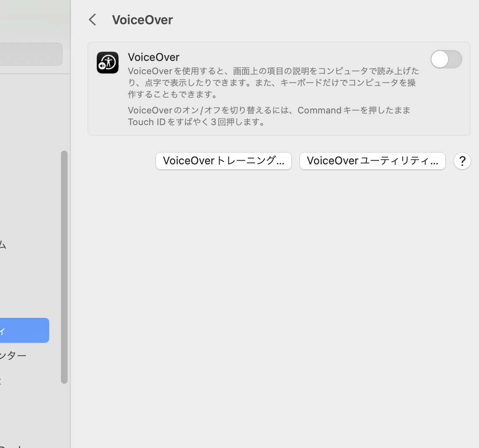Click the VoiceOver accessibility app icon
This screenshot has width=479, height=448.
tap(108, 63)
